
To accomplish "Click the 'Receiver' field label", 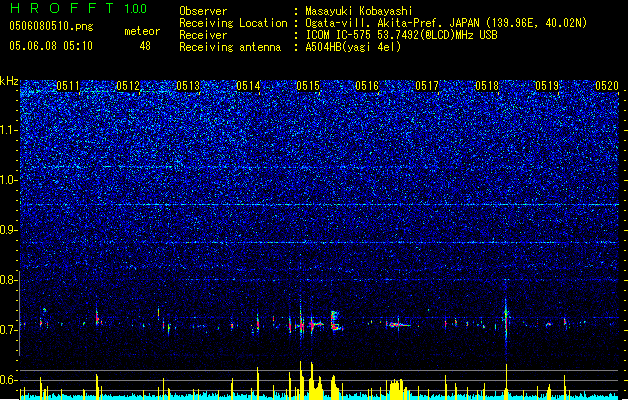I will (x=203, y=35).
